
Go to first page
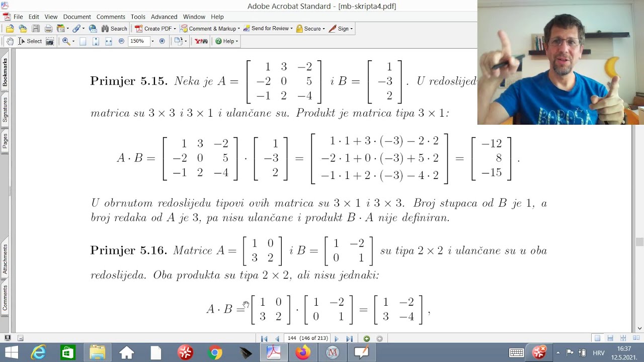click(x=264, y=339)
